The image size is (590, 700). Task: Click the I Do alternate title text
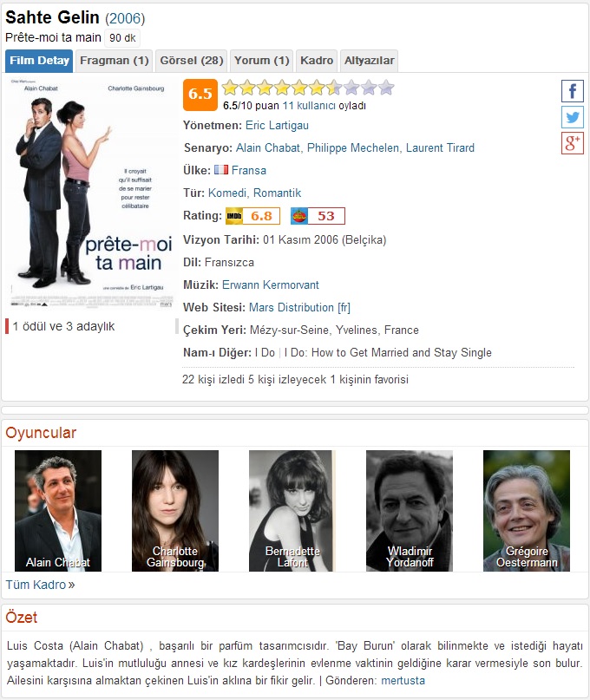[x=265, y=353]
